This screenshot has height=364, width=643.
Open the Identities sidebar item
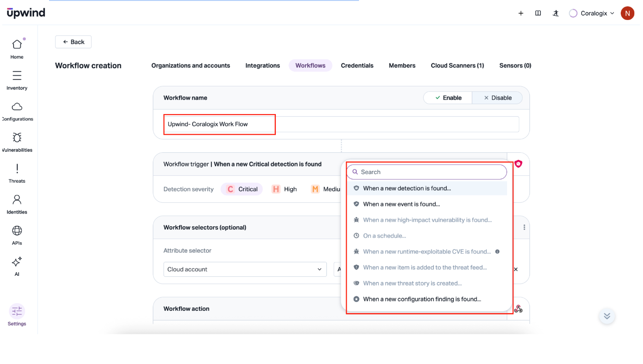pyautogui.click(x=17, y=200)
